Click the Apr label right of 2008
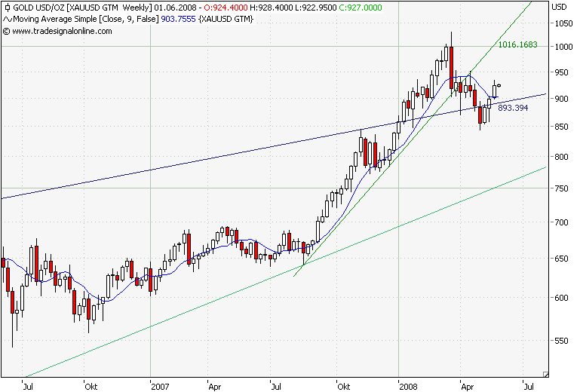 point(467,387)
